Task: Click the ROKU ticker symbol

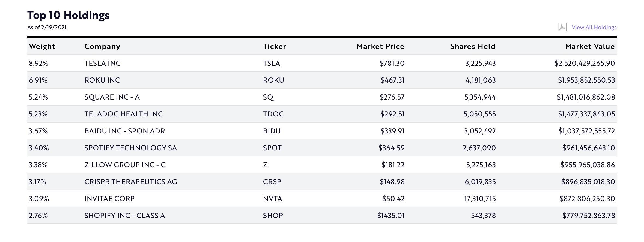Action: (x=273, y=80)
